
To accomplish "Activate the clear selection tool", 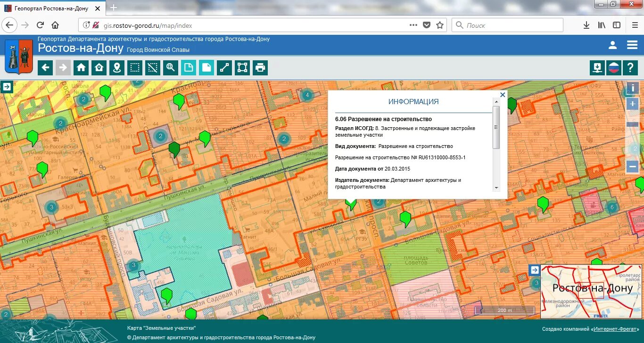I will click(x=153, y=68).
